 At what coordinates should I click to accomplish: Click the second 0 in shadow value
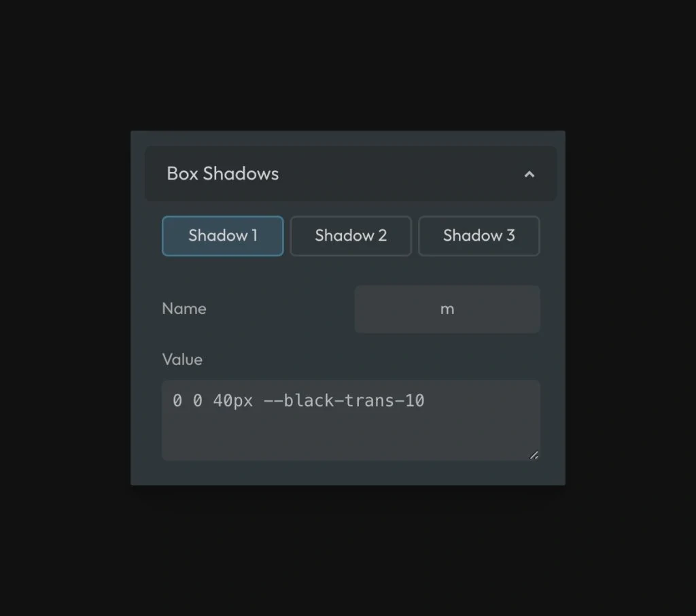click(x=197, y=401)
